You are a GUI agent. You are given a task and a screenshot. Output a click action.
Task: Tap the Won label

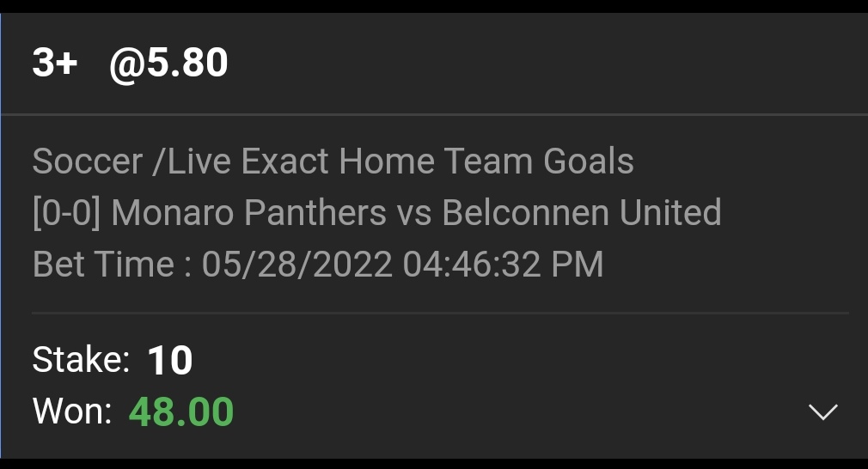(x=72, y=412)
